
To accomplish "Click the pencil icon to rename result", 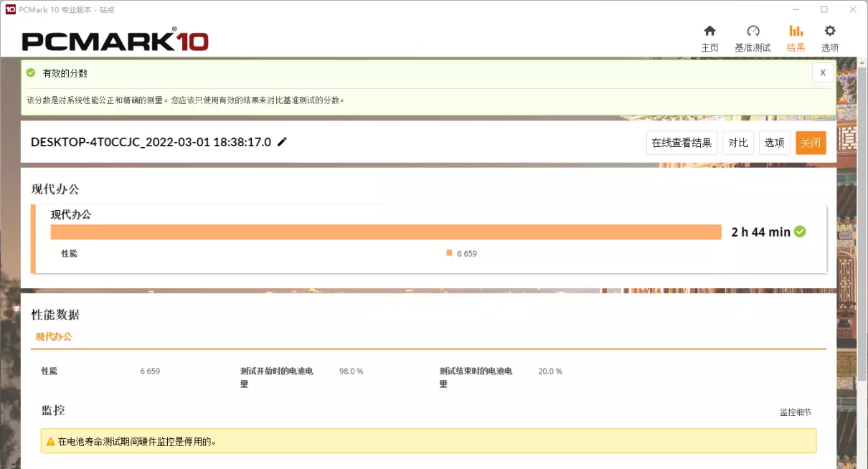I will click(282, 142).
